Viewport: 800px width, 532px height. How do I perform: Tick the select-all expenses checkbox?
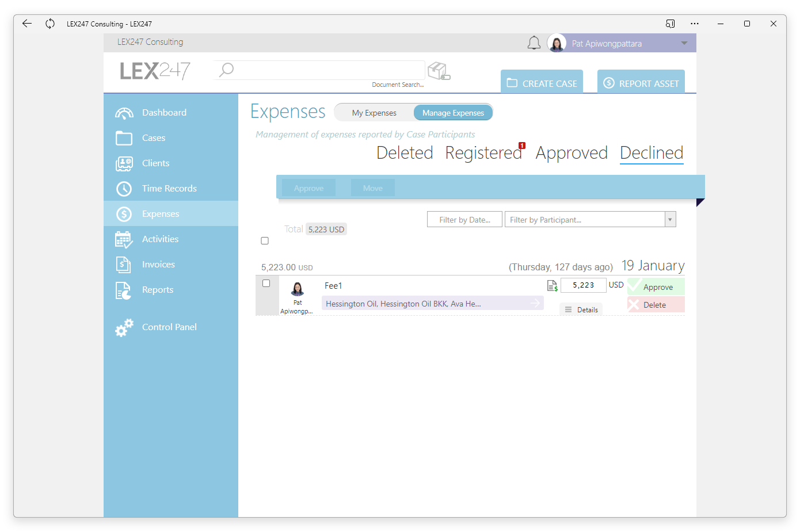(x=265, y=241)
